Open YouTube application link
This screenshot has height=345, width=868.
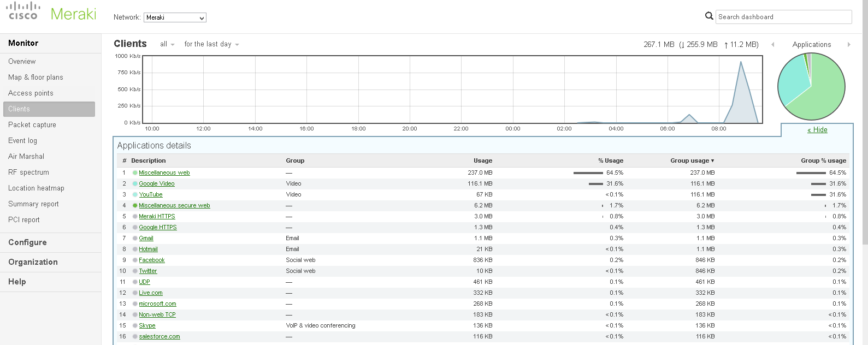(x=151, y=194)
